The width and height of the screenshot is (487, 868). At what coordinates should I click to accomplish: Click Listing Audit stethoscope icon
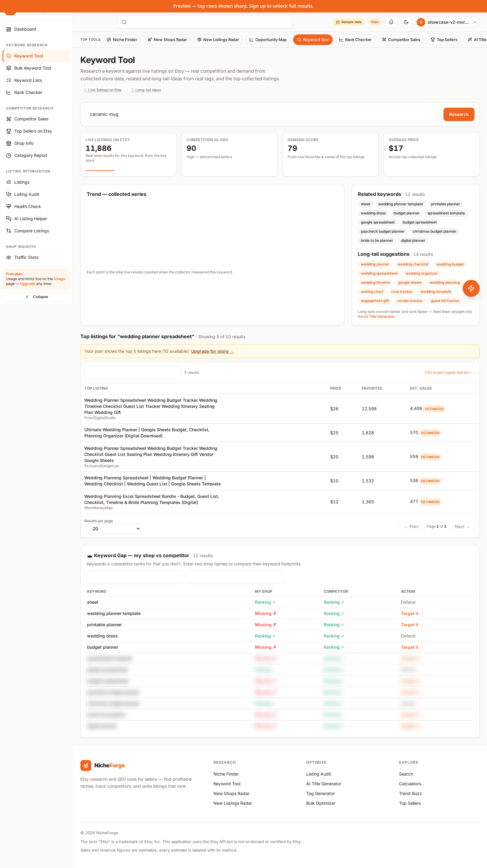9,194
